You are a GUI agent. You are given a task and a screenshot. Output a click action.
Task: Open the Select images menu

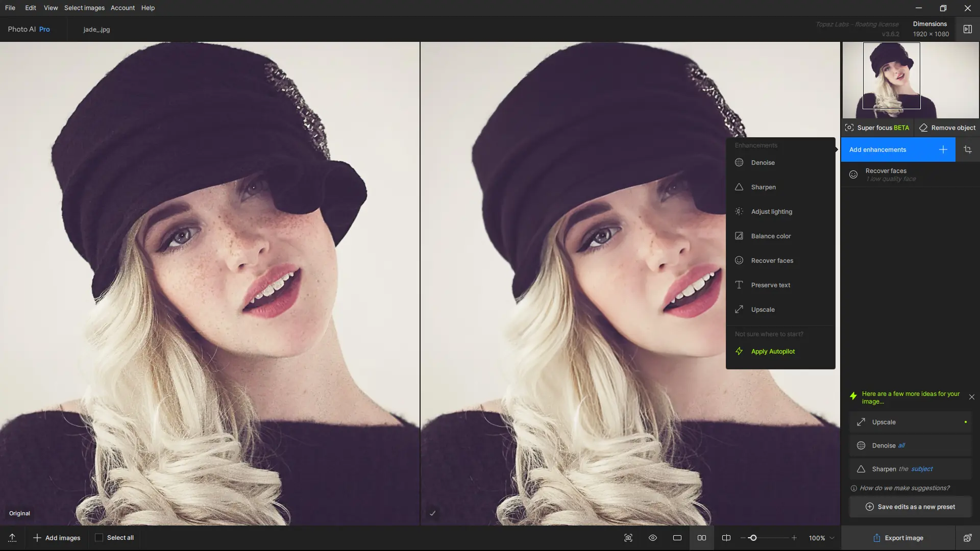tap(84, 8)
